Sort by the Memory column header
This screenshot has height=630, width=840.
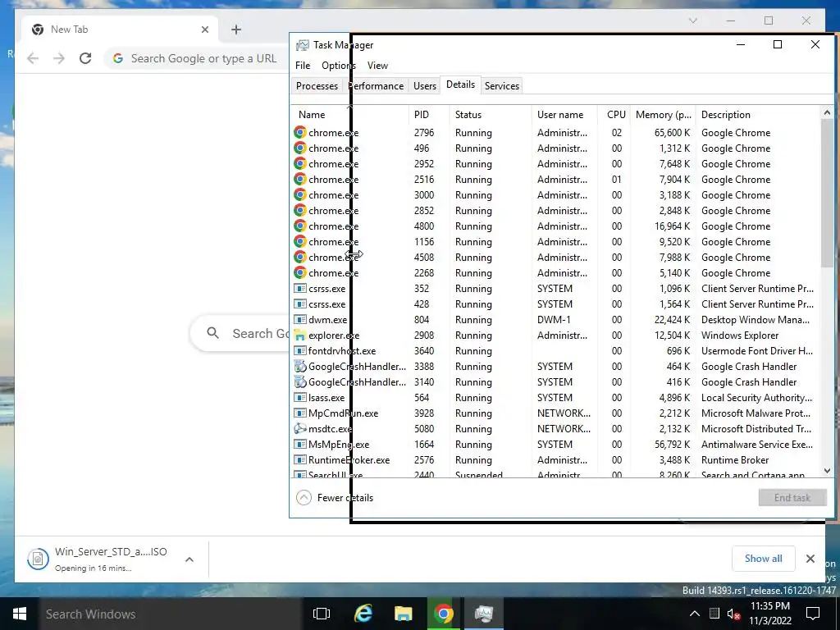(x=663, y=115)
